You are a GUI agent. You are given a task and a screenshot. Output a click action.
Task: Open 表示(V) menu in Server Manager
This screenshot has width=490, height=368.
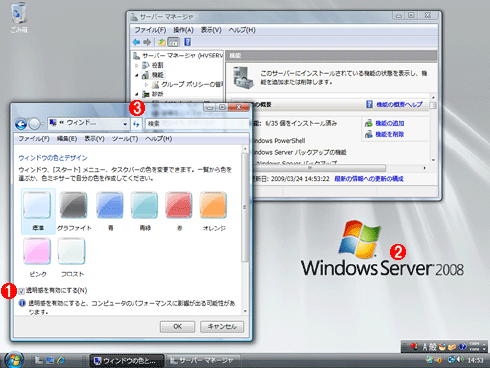(211, 30)
